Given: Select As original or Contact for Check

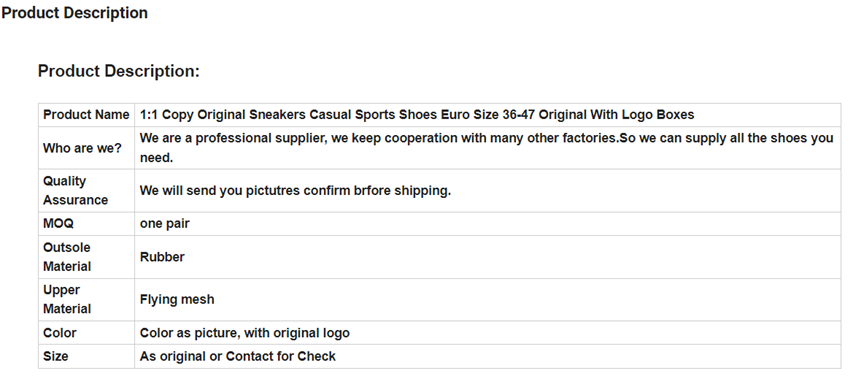Looking at the screenshot, I should click(237, 357).
